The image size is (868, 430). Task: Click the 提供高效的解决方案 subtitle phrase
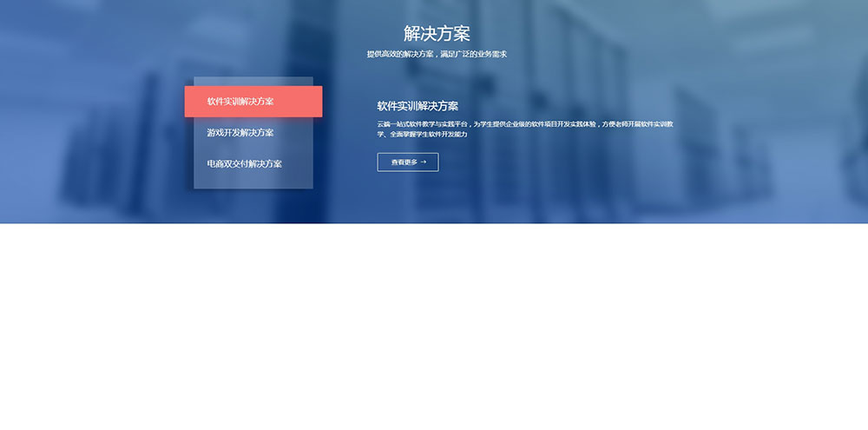pyautogui.click(x=399, y=55)
